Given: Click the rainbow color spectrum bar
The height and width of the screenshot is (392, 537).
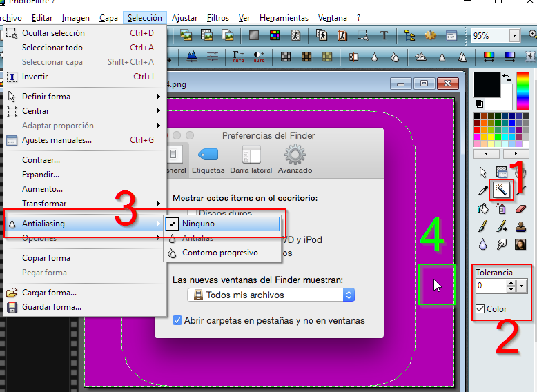Looking at the screenshot, I should click(523, 91).
